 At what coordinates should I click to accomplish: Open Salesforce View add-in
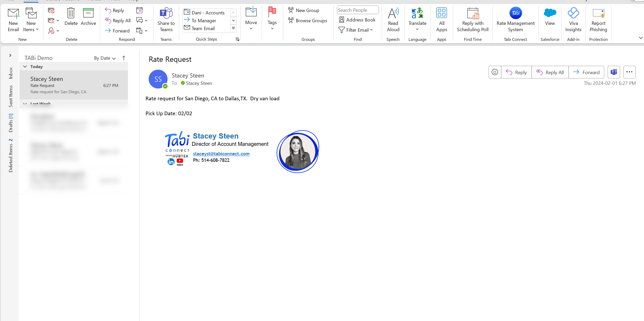click(x=550, y=13)
